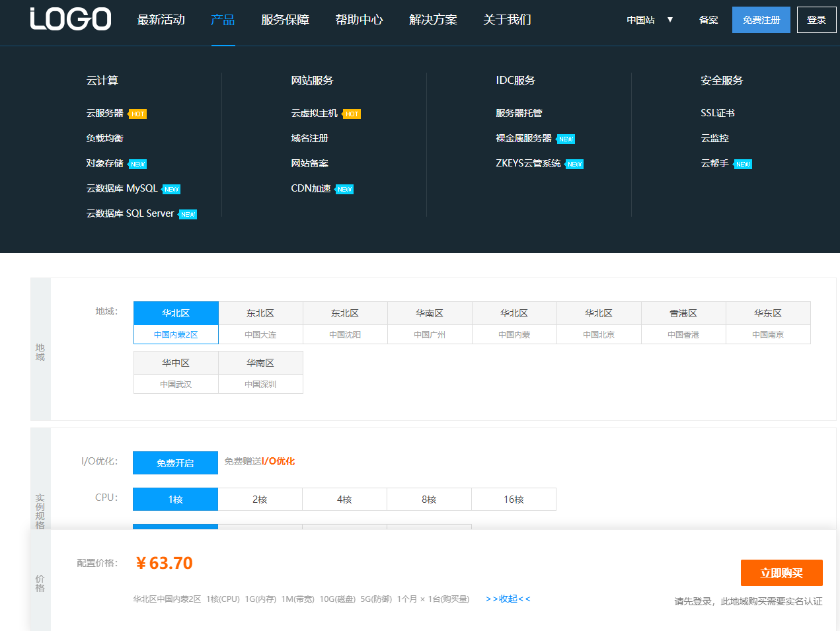Open 云服务器 product link
Viewport: 840px width, 631px height.
click(104, 113)
